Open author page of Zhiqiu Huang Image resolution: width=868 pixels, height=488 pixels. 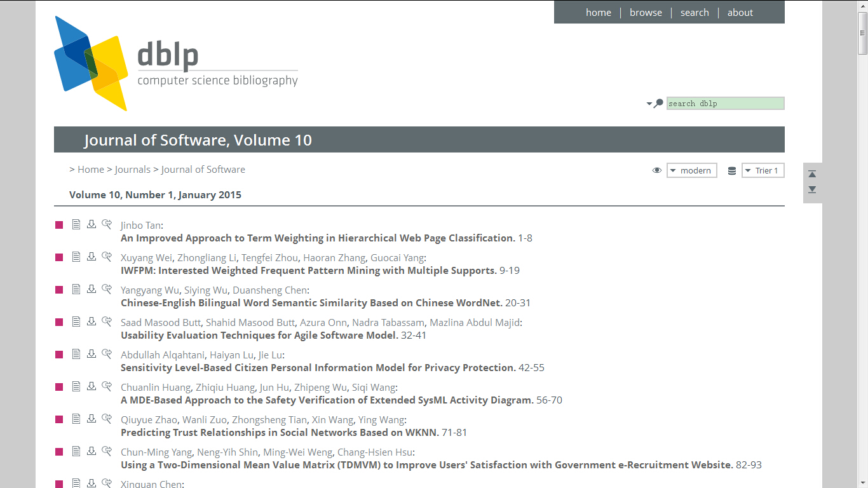(225, 388)
